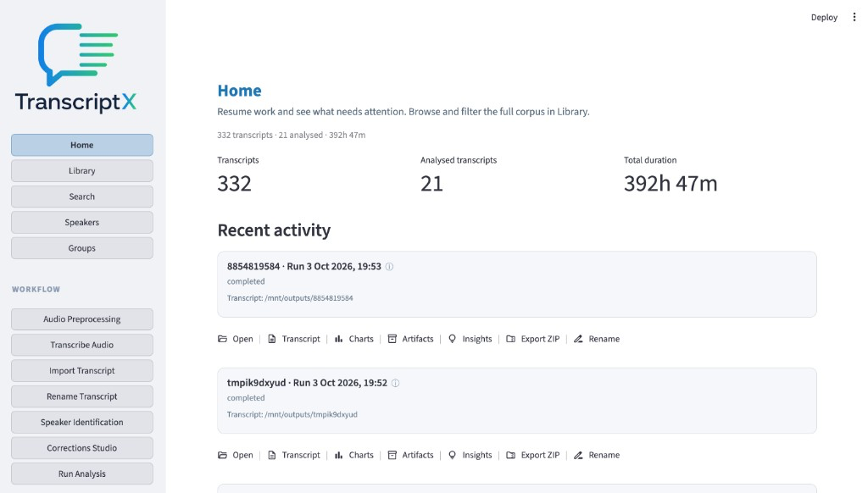
Task: Click the Transcripts count 332
Action: (234, 183)
